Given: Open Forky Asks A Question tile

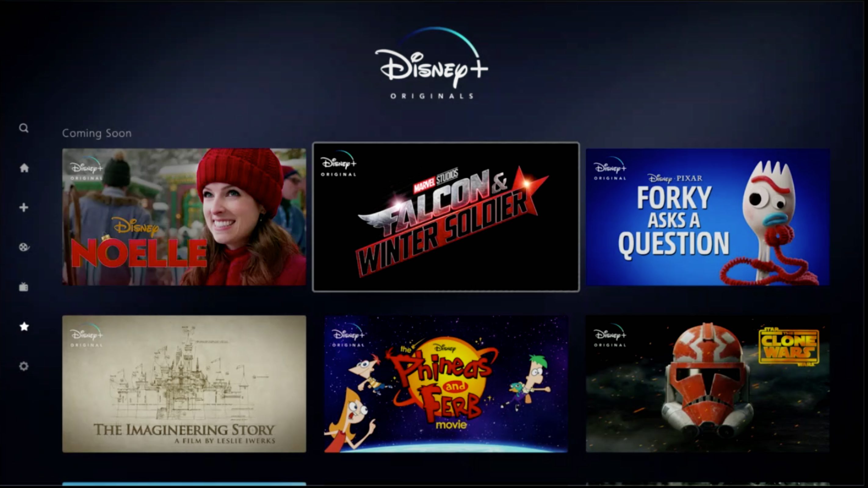Looking at the screenshot, I should (x=707, y=217).
